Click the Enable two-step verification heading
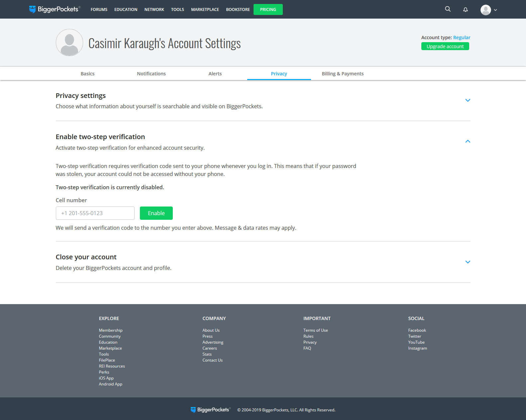Viewport: 526px width, 420px height. point(100,137)
